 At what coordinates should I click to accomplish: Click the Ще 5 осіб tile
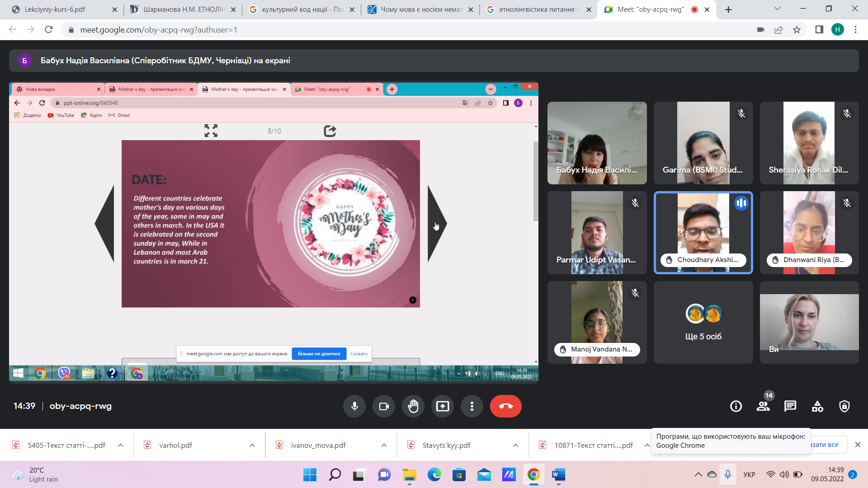click(703, 323)
